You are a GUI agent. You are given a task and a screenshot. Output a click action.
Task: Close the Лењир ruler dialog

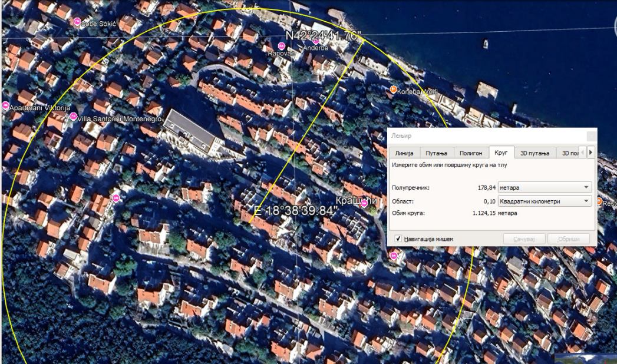592,136
